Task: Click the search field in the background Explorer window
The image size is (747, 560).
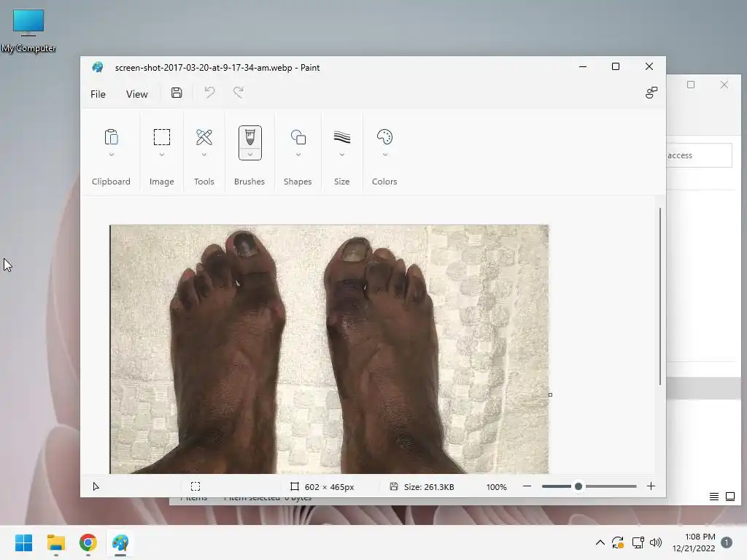Action: click(x=699, y=155)
